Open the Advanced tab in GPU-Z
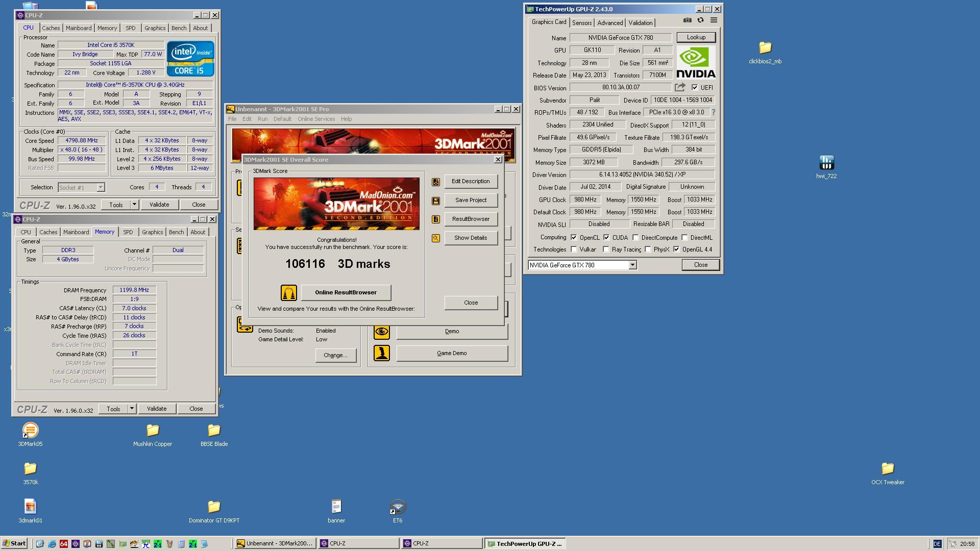This screenshot has width=980, height=551. point(610,23)
